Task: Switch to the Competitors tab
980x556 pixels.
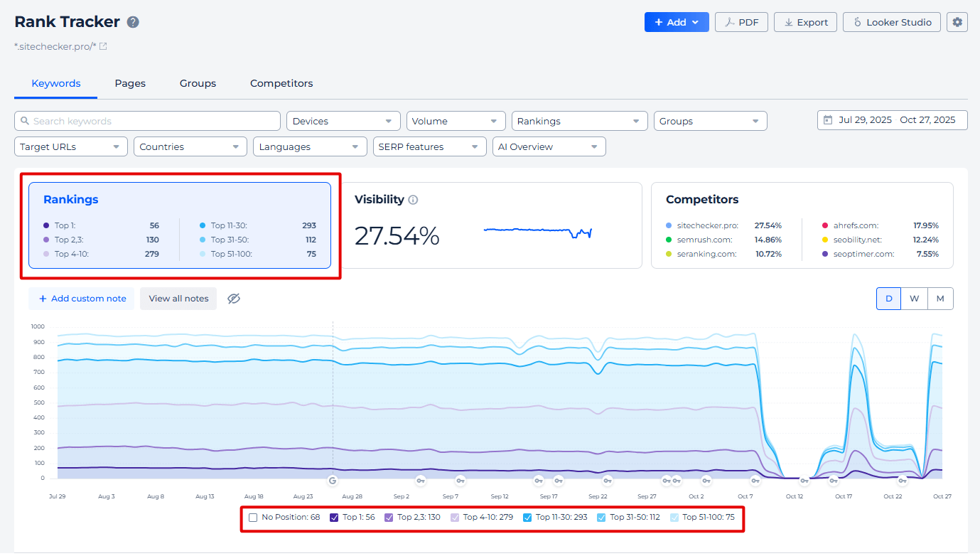Action: click(281, 83)
